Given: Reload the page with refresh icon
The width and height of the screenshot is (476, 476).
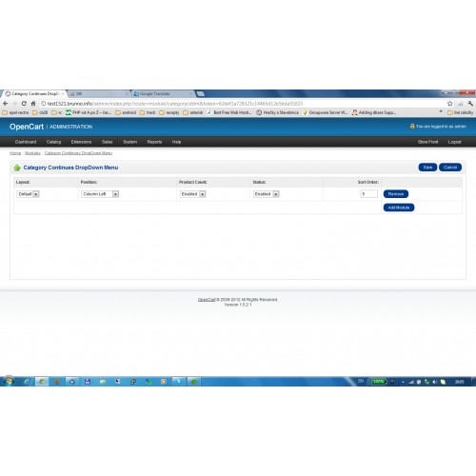Looking at the screenshot, I should 24,104.
